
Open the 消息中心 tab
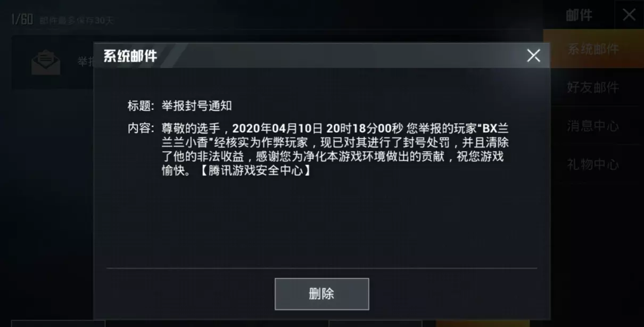pyautogui.click(x=593, y=126)
